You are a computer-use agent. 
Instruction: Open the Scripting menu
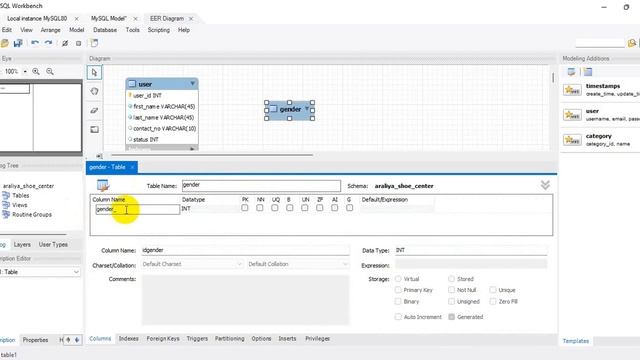click(158, 30)
